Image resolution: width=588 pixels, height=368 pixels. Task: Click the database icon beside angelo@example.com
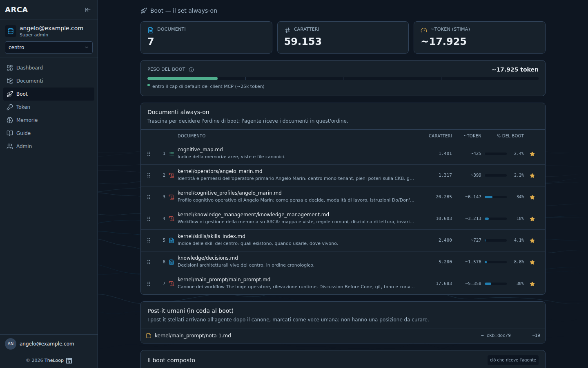coord(11,31)
